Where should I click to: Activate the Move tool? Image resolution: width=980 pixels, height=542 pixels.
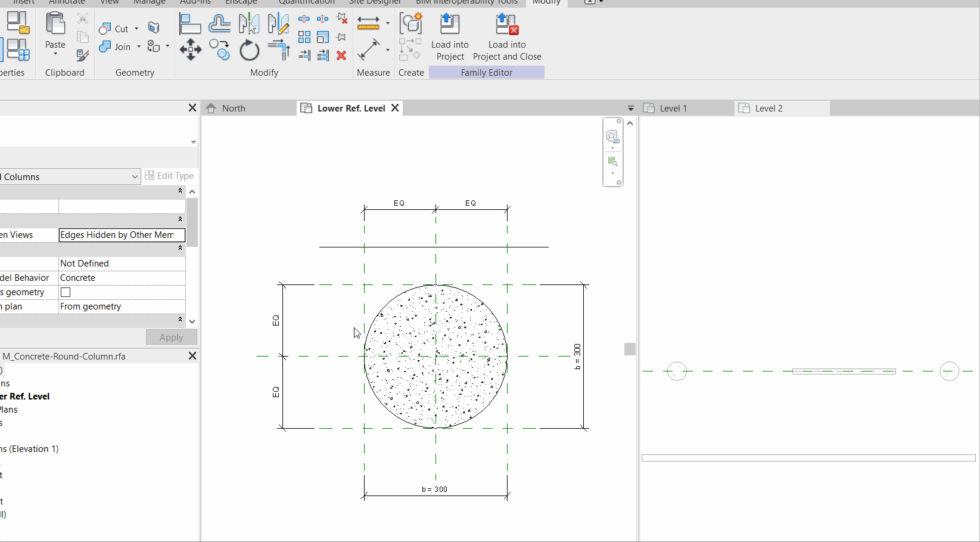(x=190, y=49)
